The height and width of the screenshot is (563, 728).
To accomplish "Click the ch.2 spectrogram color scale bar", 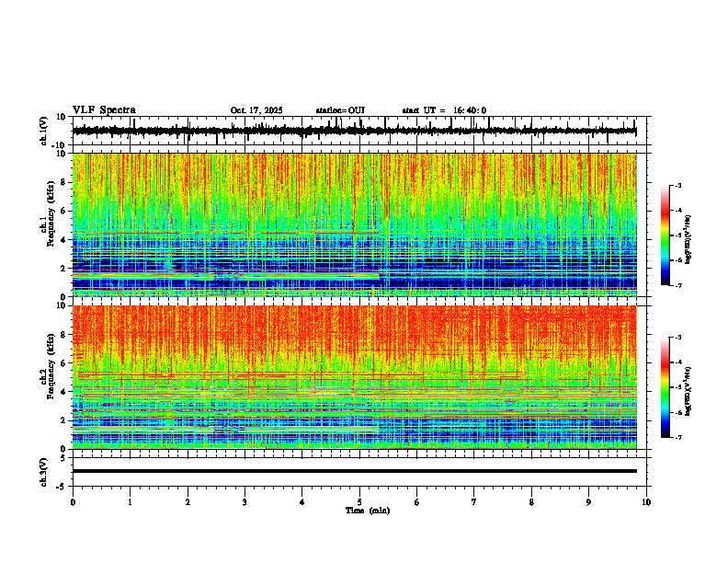I will [x=665, y=387].
